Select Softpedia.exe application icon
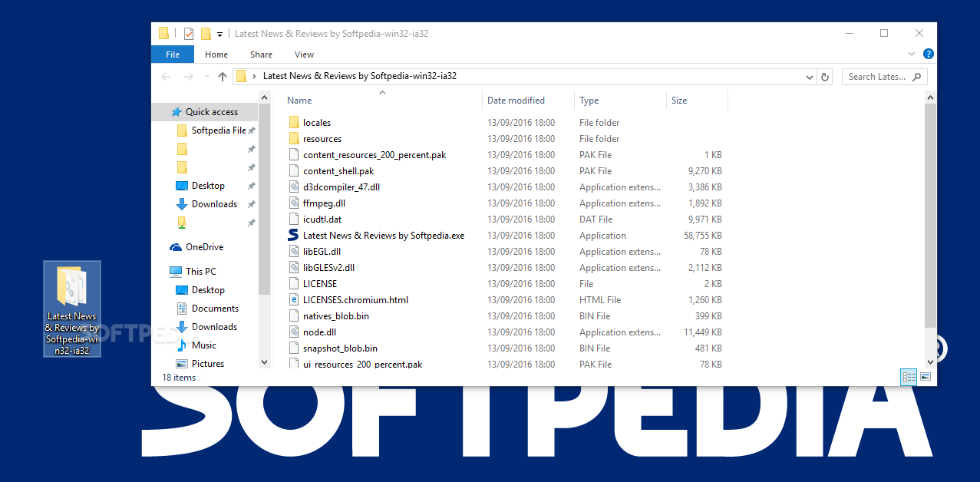This screenshot has height=482, width=980. (x=293, y=236)
